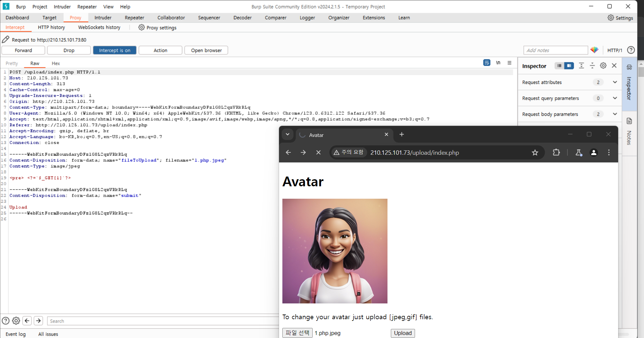Open the Inspector settings gear
The image size is (644, 338).
603,66
